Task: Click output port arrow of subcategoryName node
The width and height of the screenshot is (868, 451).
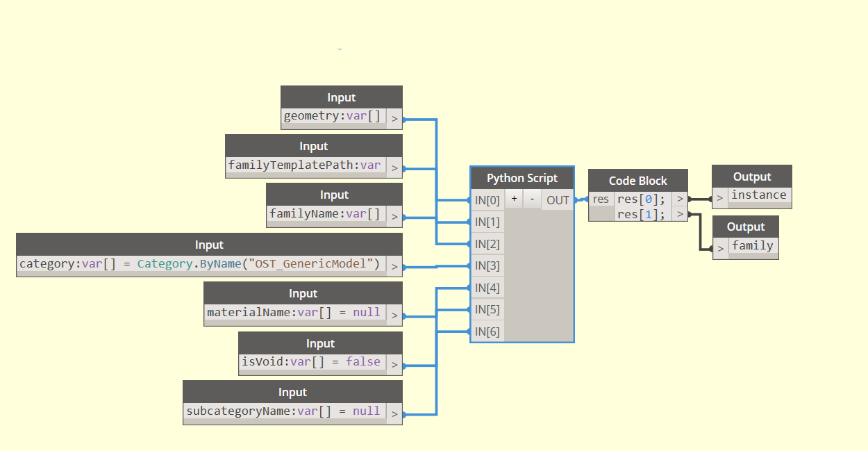Action: tap(394, 414)
